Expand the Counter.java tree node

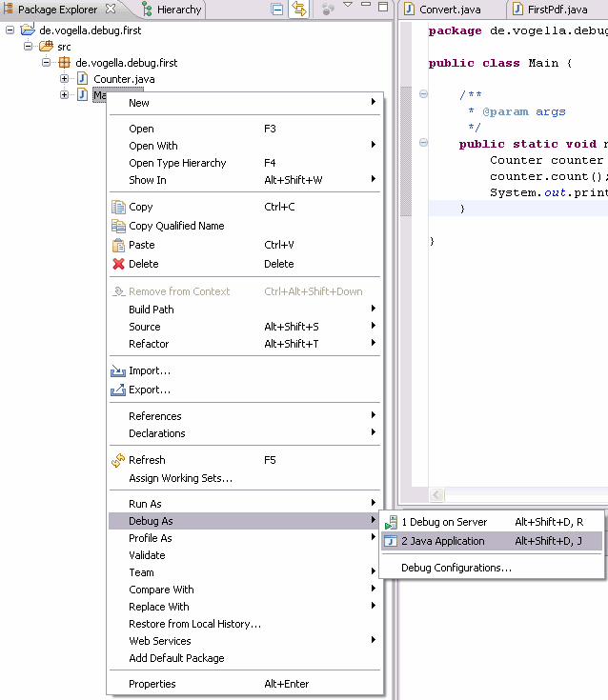pos(64,79)
